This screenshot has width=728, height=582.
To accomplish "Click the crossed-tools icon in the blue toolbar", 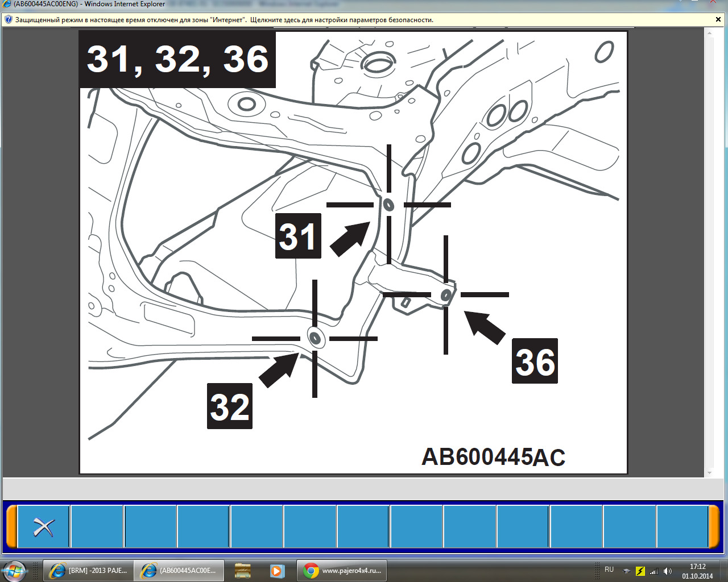I will [44, 527].
